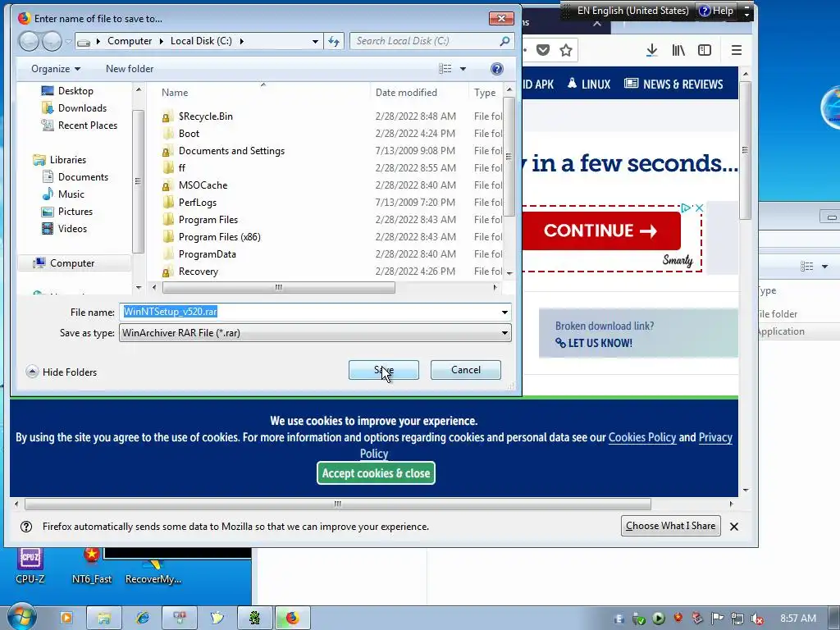Click the volume muted tray icon
This screenshot has width=840, height=630.
point(757,619)
